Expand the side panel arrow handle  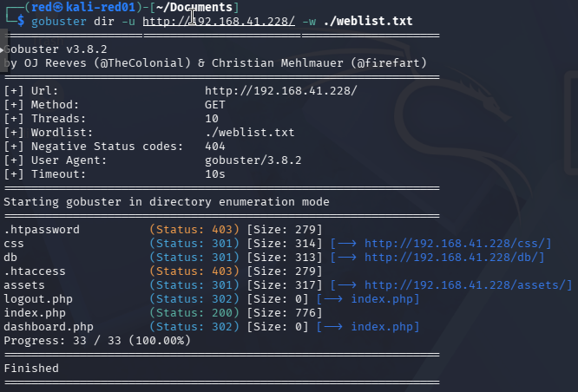coord(3,49)
